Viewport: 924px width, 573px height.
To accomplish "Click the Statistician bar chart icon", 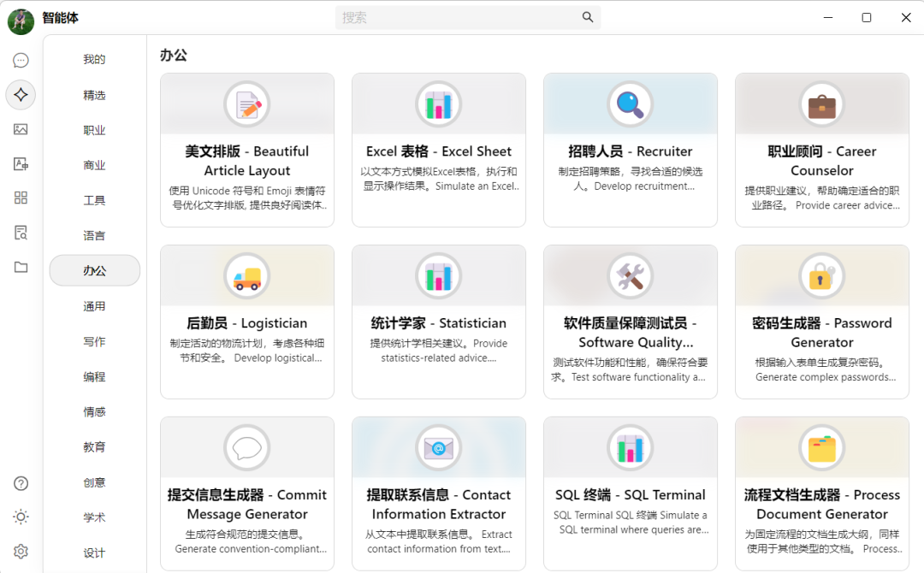I will click(438, 276).
